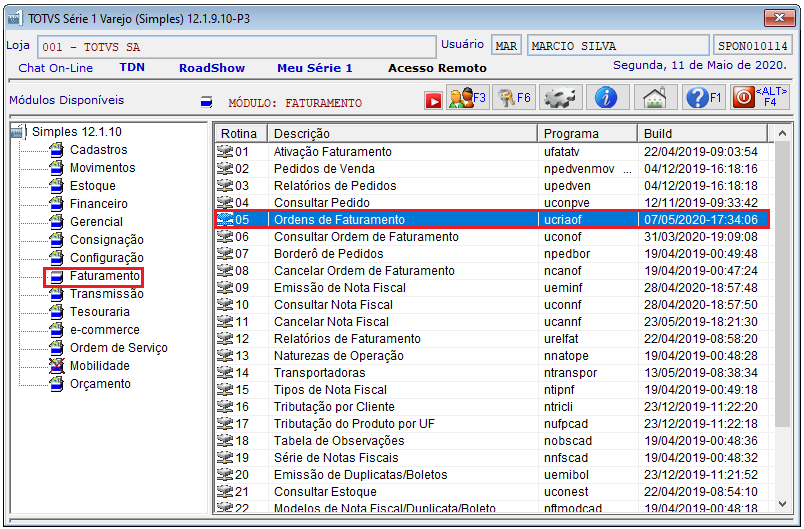Open the gears settings icon

tap(560, 97)
